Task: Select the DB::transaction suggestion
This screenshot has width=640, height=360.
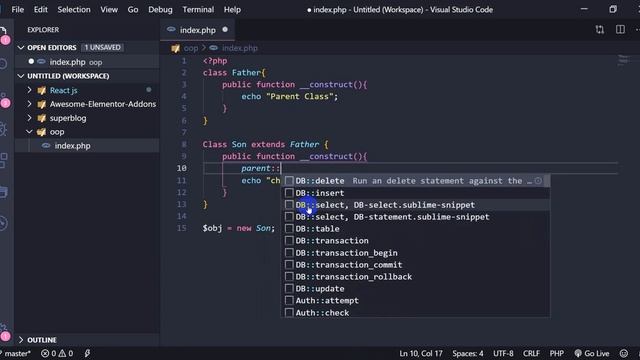Action: click(x=416, y=240)
